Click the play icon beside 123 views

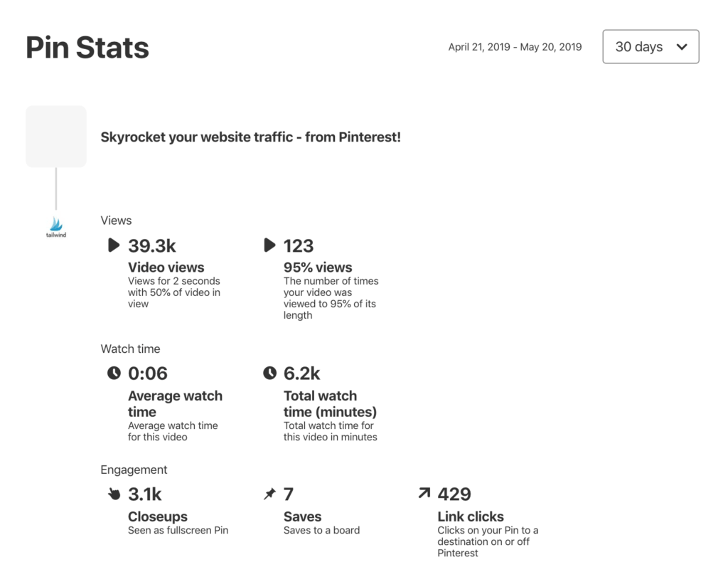point(269,245)
